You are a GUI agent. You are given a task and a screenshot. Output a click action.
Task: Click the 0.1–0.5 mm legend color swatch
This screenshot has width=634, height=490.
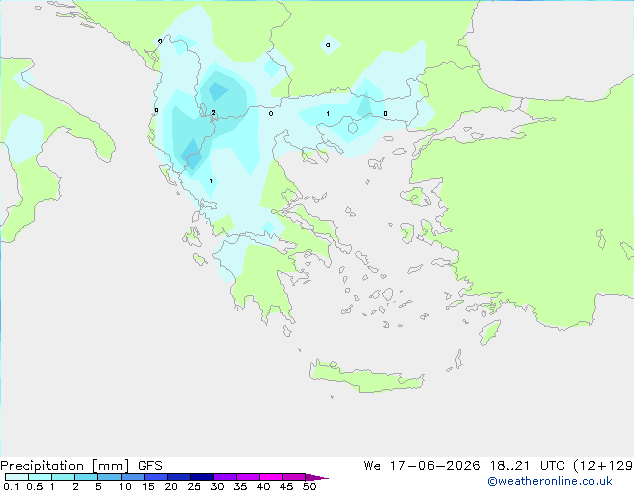pyautogui.click(x=17, y=477)
